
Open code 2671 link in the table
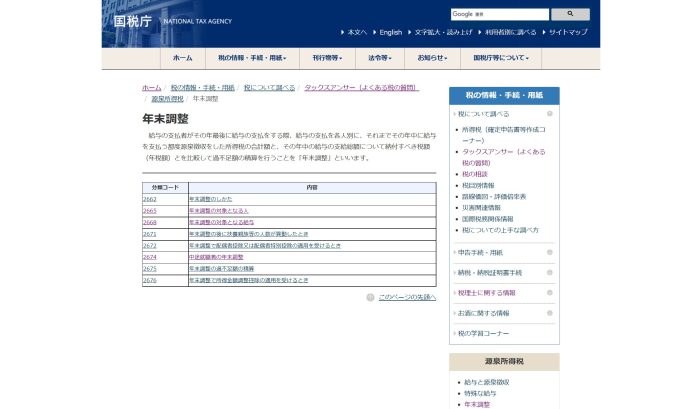pyautogui.click(x=150, y=234)
